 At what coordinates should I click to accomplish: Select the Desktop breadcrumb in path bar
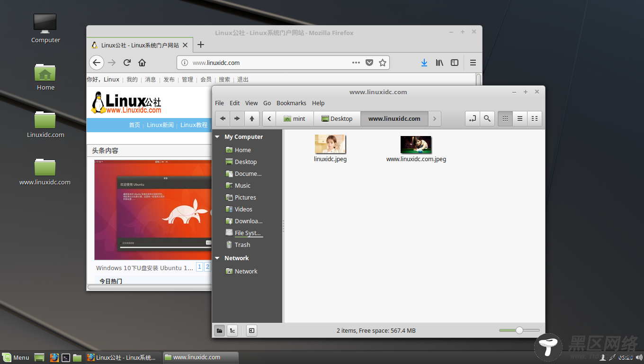click(x=337, y=118)
